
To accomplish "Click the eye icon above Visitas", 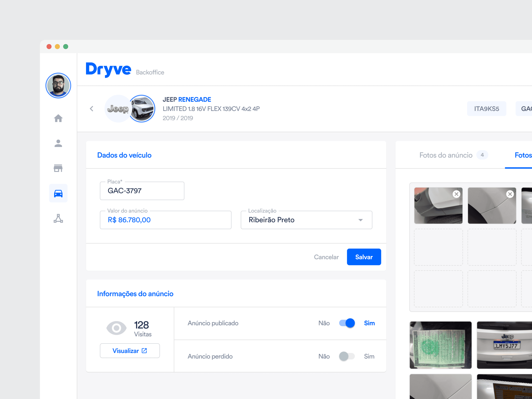I will [x=116, y=328].
